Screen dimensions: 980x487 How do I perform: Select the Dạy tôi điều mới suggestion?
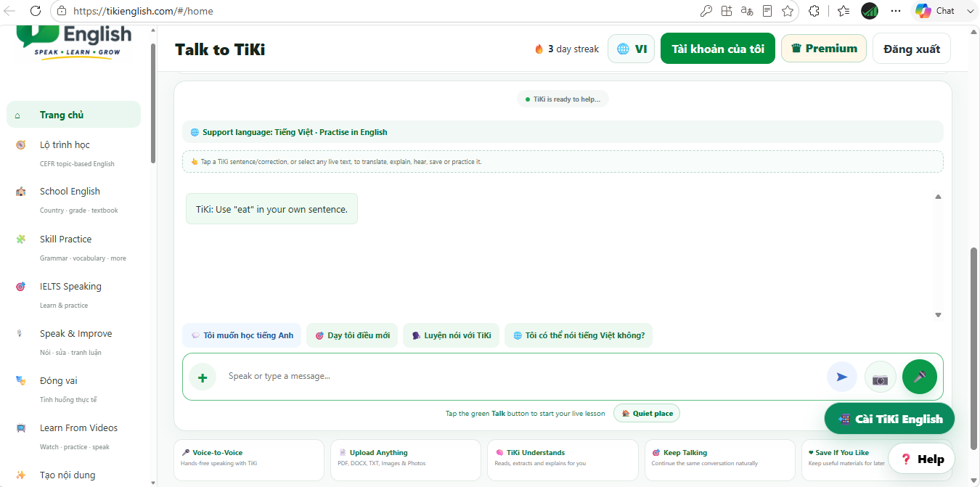tap(352, 335)
